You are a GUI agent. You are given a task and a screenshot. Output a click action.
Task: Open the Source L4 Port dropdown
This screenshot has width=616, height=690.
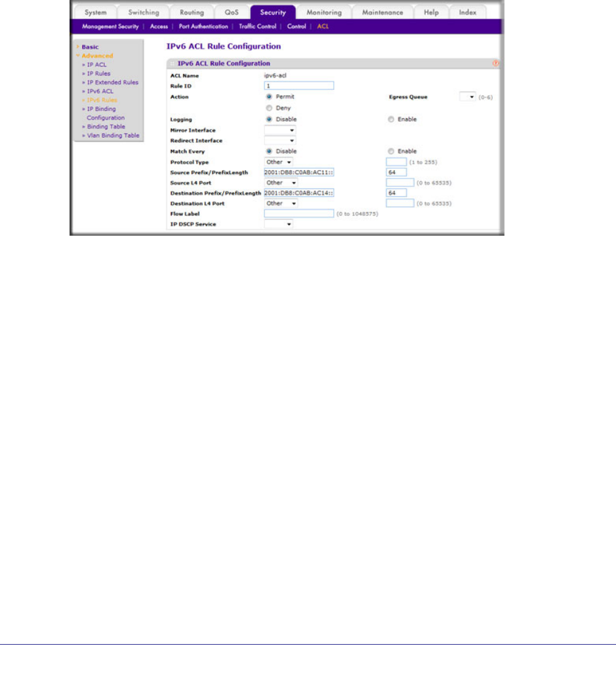coord(281,183)
